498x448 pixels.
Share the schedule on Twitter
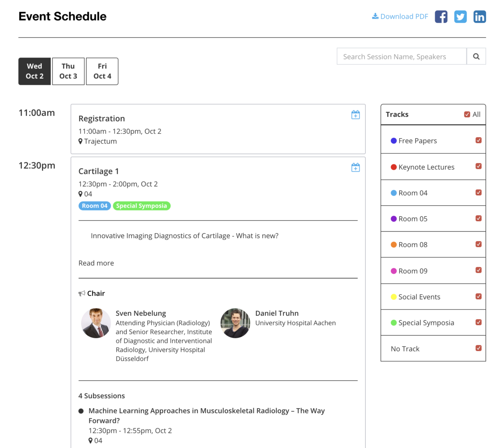click(x=460, y=17)
